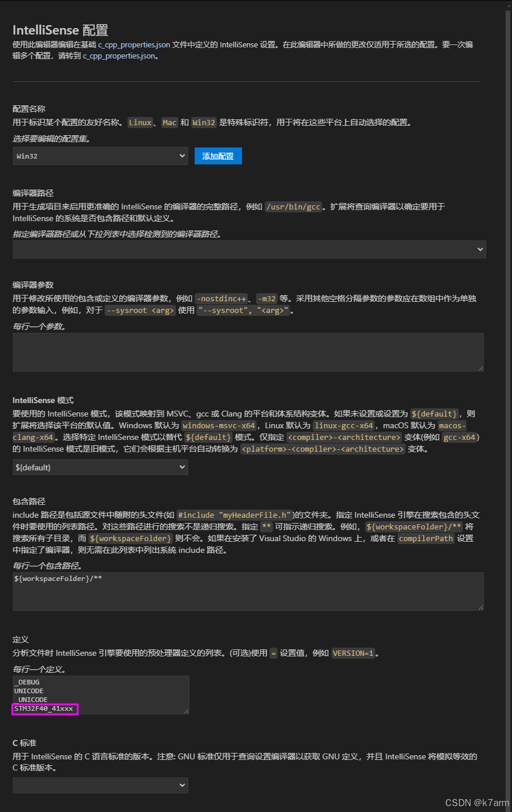Open the first c_cpp_properties.json link in the description
512x812 pixels.
[134, 44]
